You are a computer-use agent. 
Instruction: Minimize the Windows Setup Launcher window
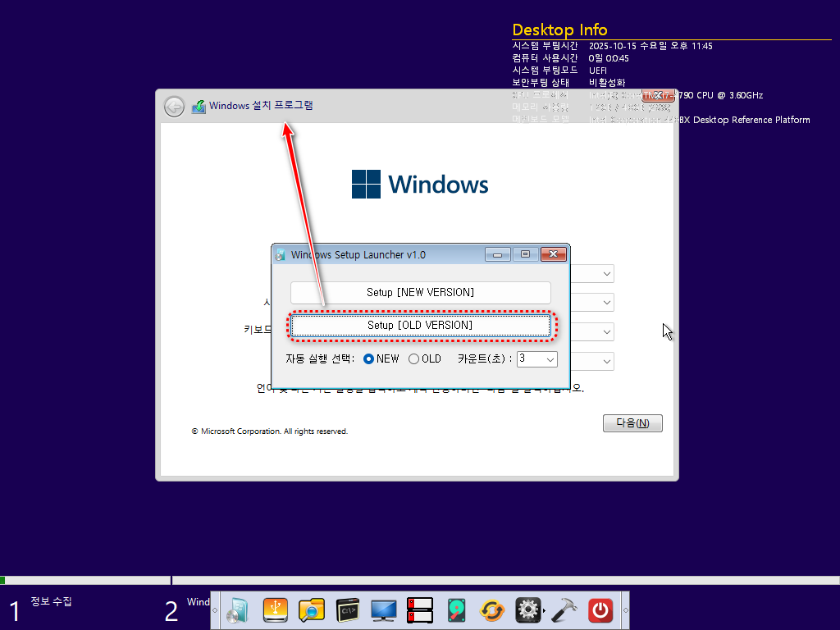click(498, 254)
